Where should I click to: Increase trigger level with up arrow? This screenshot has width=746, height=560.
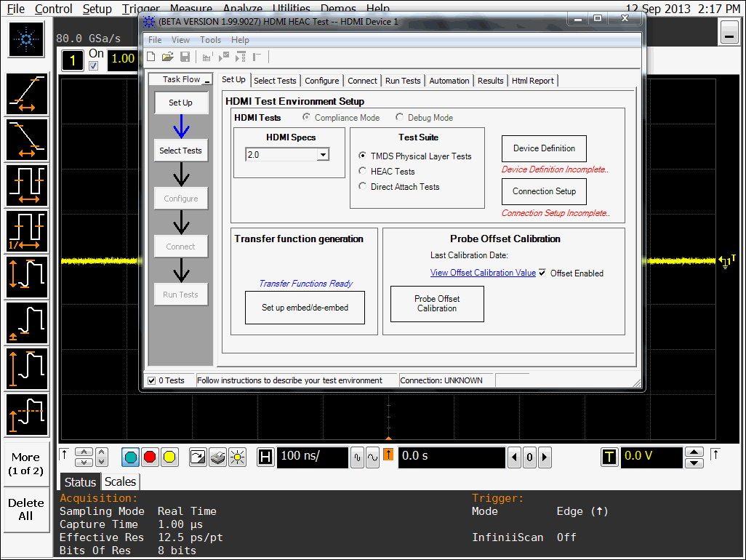click(x=695, y=452)
